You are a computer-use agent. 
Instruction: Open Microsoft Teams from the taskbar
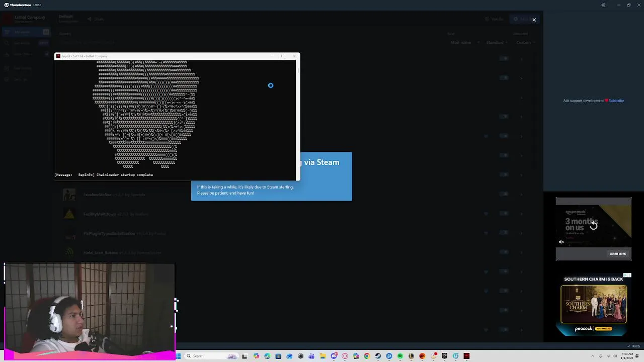point(311,356)
